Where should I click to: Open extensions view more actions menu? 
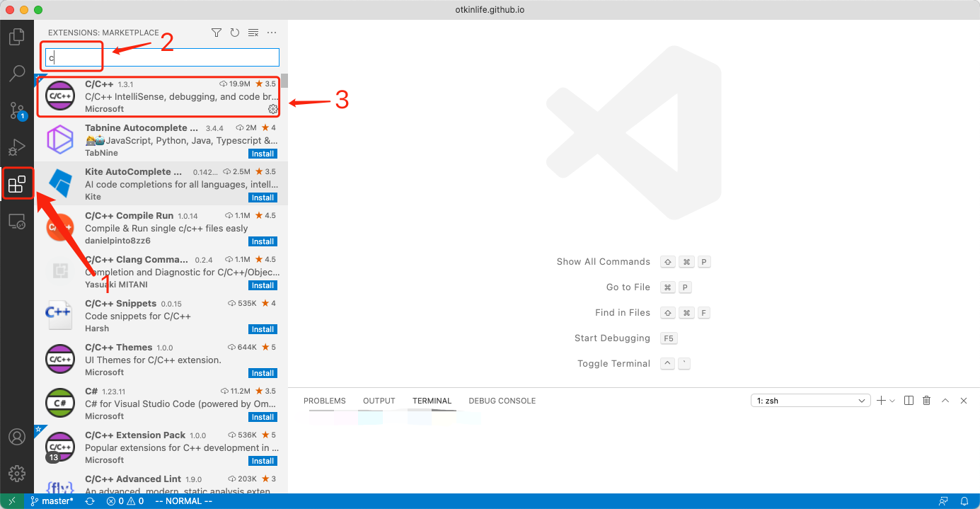(272, 33)
